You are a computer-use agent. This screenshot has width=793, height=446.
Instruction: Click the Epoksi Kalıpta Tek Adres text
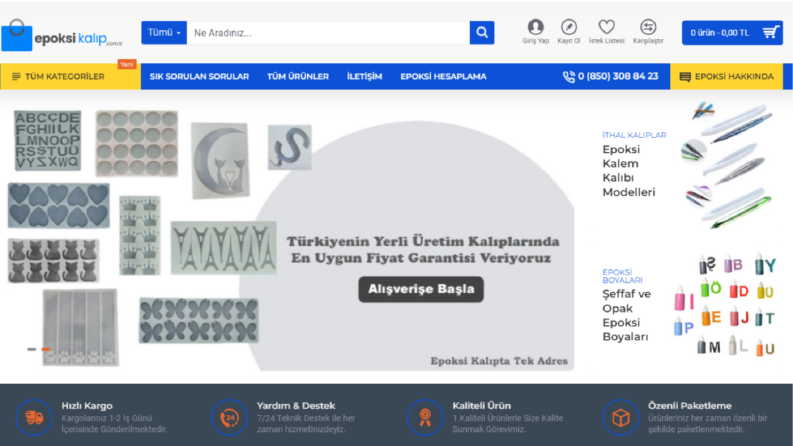tap(499, 361)
